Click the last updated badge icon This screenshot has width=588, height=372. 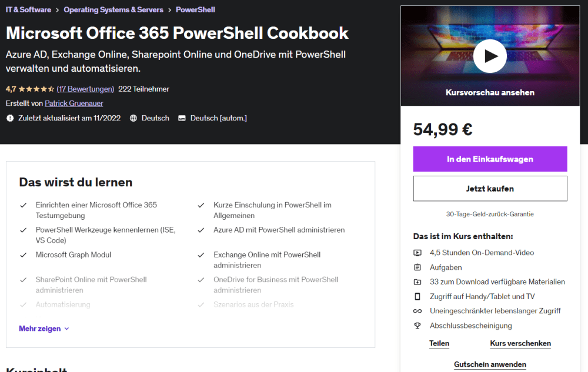[9, 118]
